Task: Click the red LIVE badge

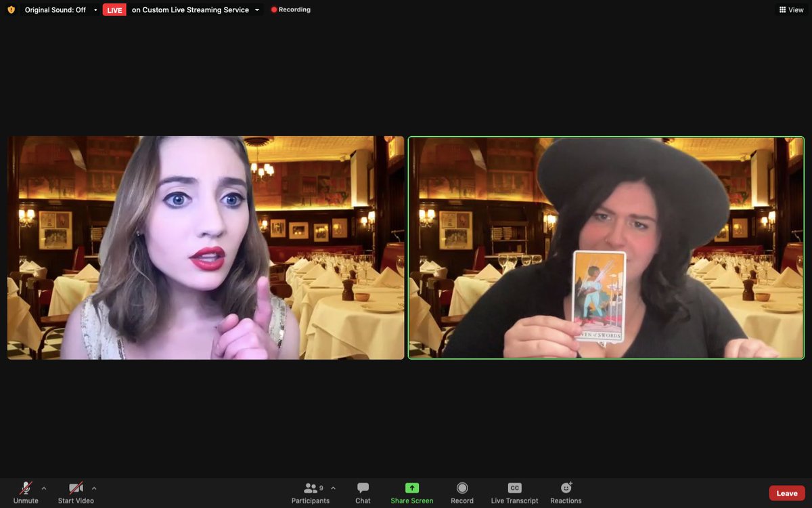Action: tap(114, 10)
